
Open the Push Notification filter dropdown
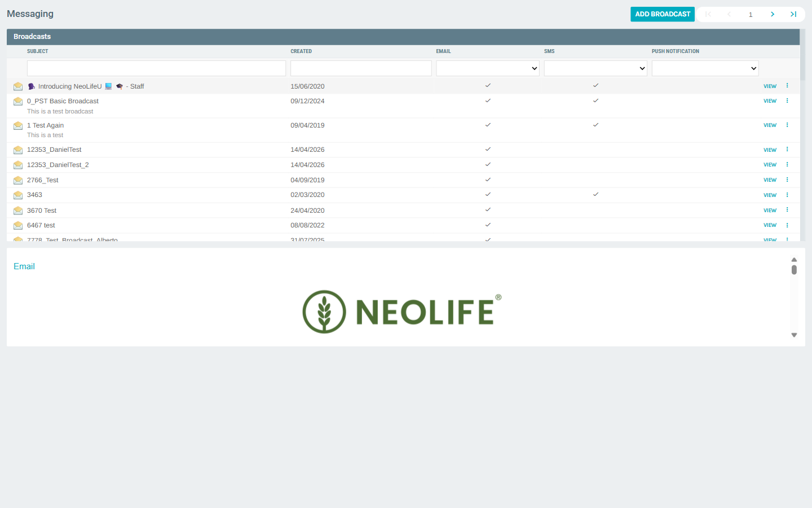tap(705, 68)
